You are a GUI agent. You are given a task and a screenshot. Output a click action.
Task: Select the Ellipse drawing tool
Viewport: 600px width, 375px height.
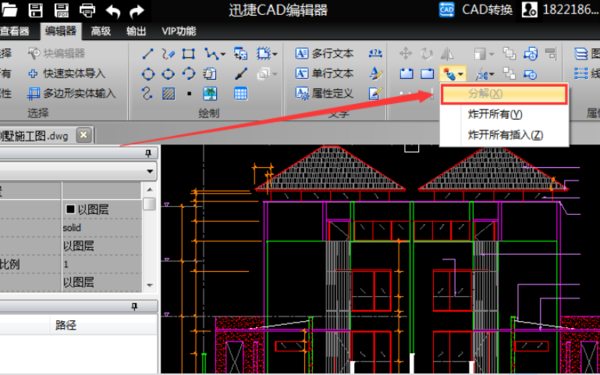(168, 74)
